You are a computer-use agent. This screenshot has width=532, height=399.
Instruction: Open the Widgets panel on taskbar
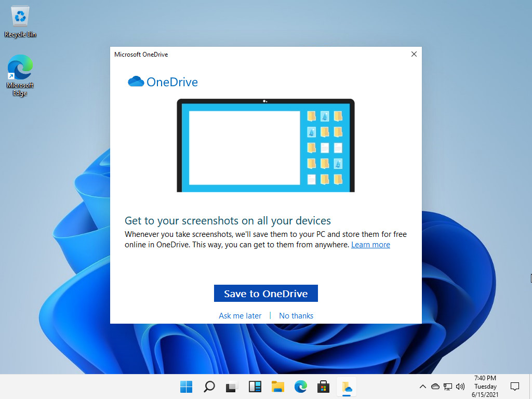(255, 387)
